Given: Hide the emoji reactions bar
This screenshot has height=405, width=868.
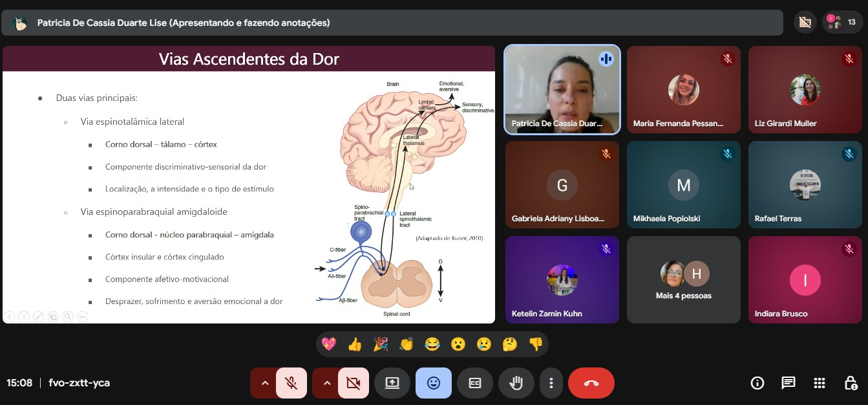Looking at the screenshot, I should 433,383.
